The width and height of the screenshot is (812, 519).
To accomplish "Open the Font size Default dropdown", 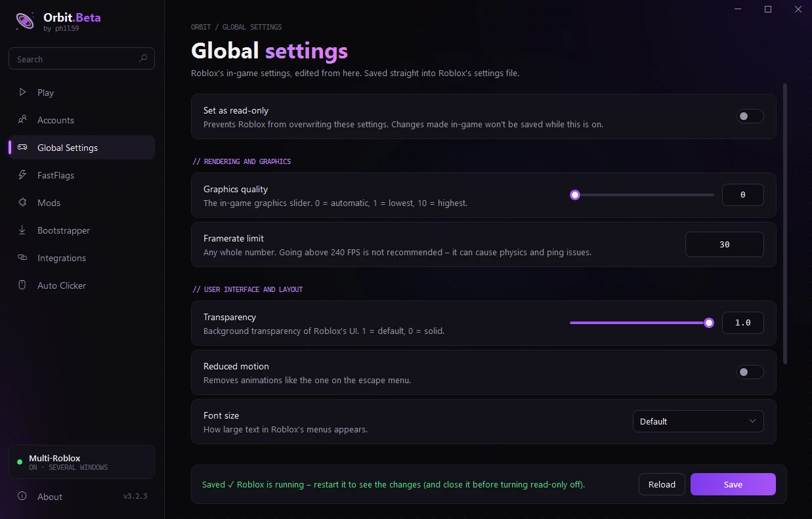I will [x=698, y=421].
